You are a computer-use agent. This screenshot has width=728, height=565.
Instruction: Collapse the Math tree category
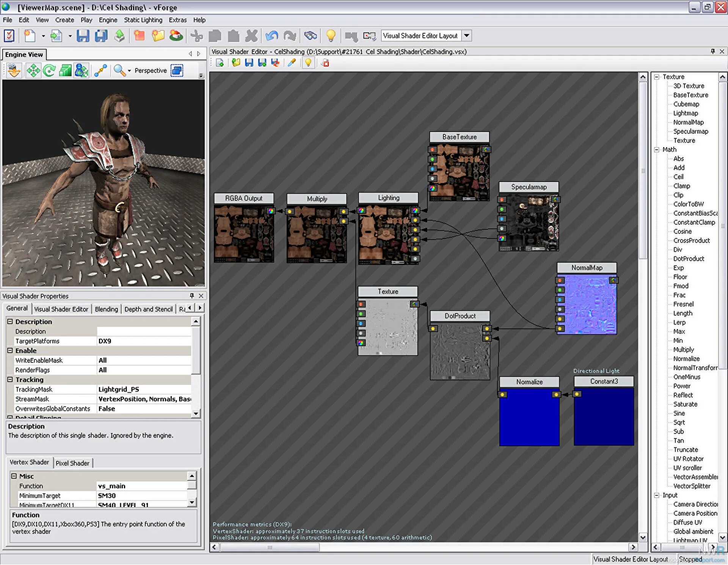pyautogui.click(x=657, y=150)
